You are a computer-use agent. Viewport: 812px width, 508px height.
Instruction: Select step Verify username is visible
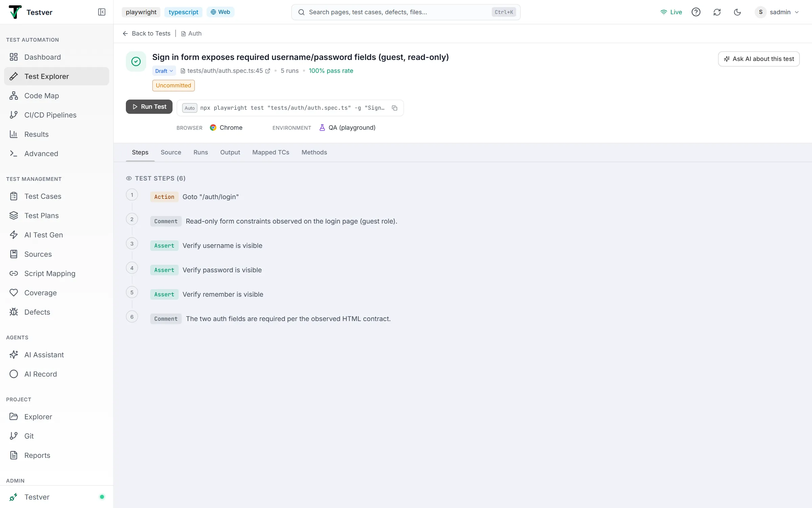coord(222,246)
